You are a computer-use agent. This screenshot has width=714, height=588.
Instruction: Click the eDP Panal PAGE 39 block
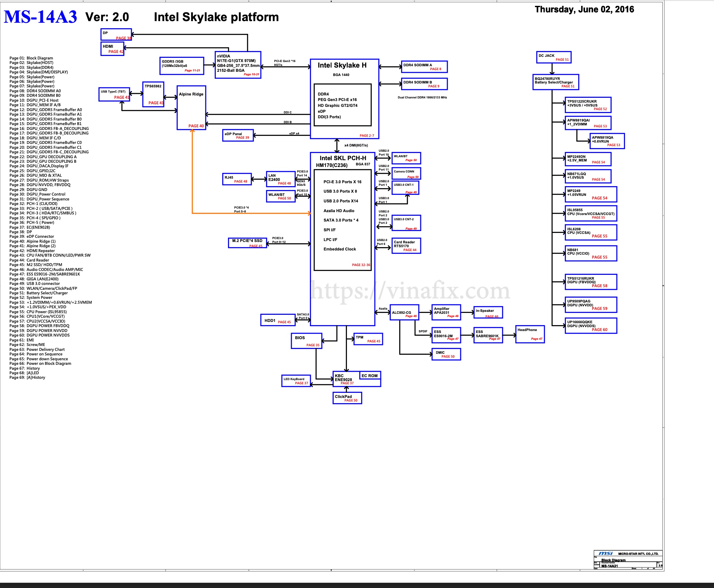click(238, 135)
